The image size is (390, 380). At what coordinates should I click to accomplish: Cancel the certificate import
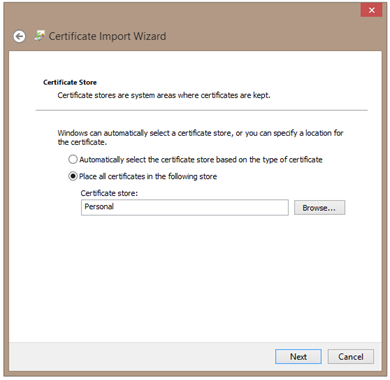coord(351,357)
